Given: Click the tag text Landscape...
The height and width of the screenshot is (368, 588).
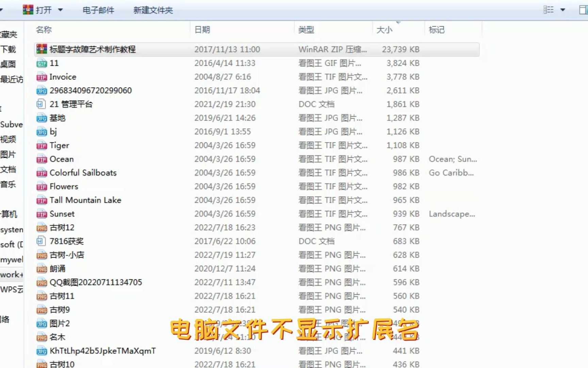Looking at the screenshot, I should (452, 214).
